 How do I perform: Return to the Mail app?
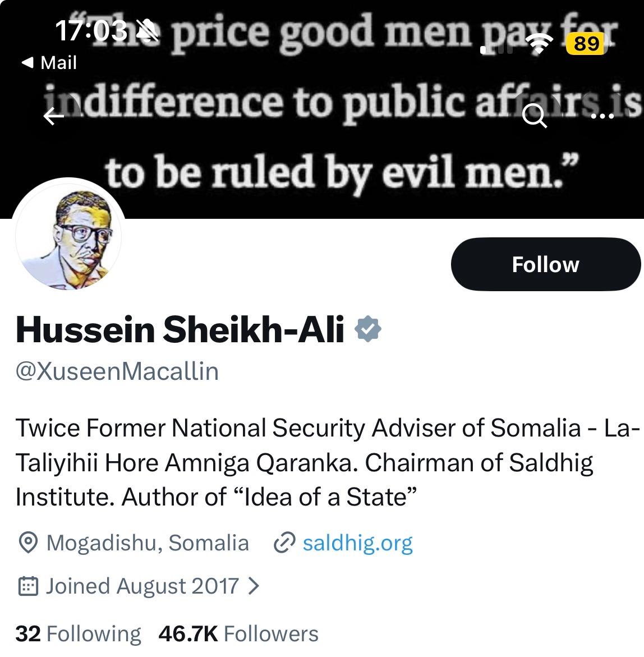click(x=49, y=62)
